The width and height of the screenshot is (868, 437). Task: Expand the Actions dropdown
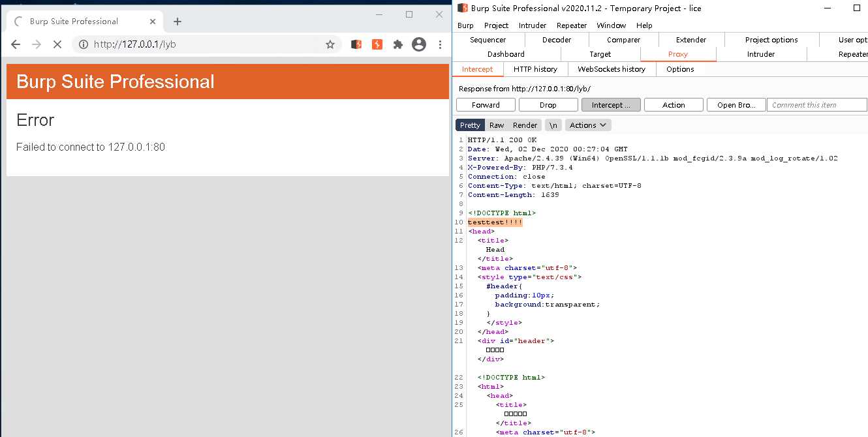(x=588, y=125)
